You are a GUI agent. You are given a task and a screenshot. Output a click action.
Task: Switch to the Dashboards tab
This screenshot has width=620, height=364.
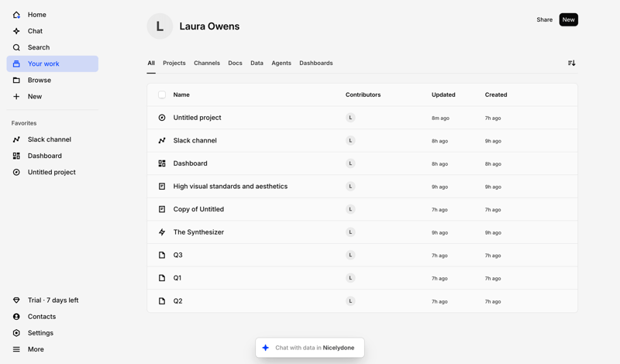point(315,64)
